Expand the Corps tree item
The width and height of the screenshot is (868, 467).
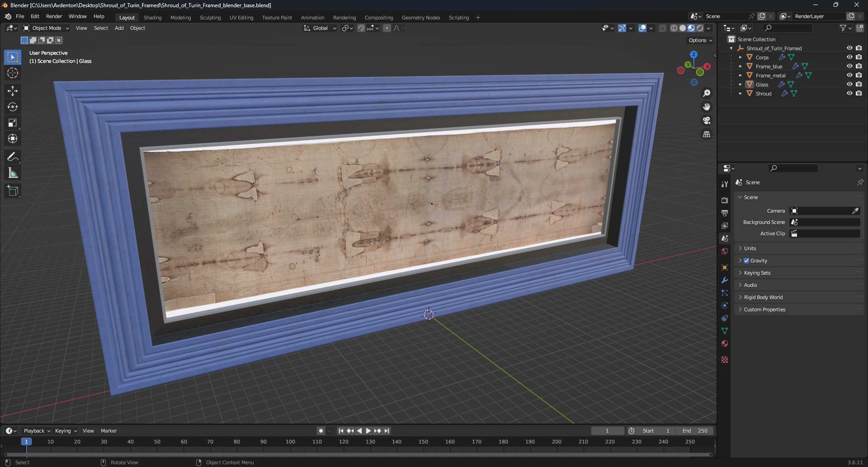pos(741,57)
